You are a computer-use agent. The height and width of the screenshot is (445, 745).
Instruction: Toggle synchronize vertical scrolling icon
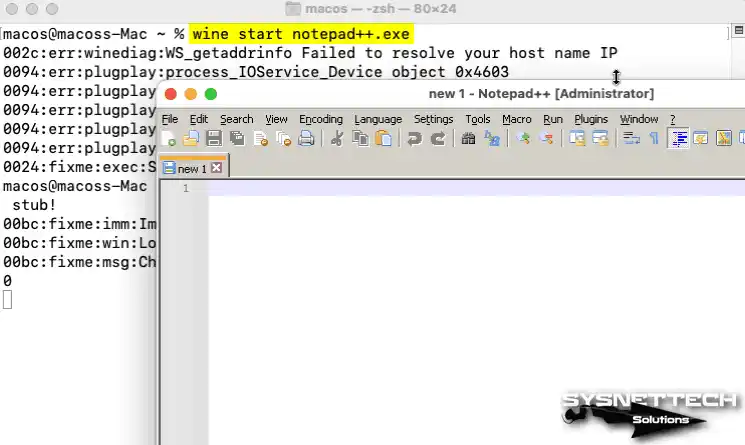[577, 139]
